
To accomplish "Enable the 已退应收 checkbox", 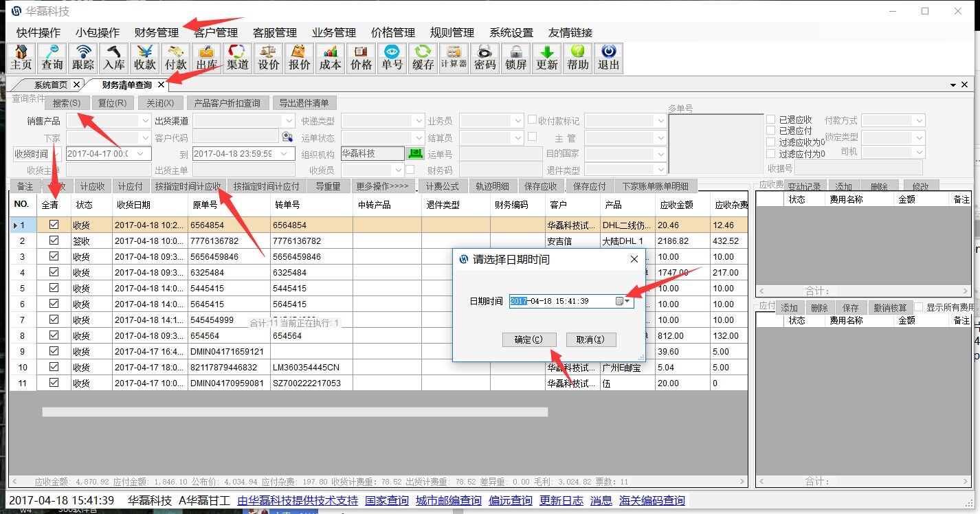I will tap(770, 120).
